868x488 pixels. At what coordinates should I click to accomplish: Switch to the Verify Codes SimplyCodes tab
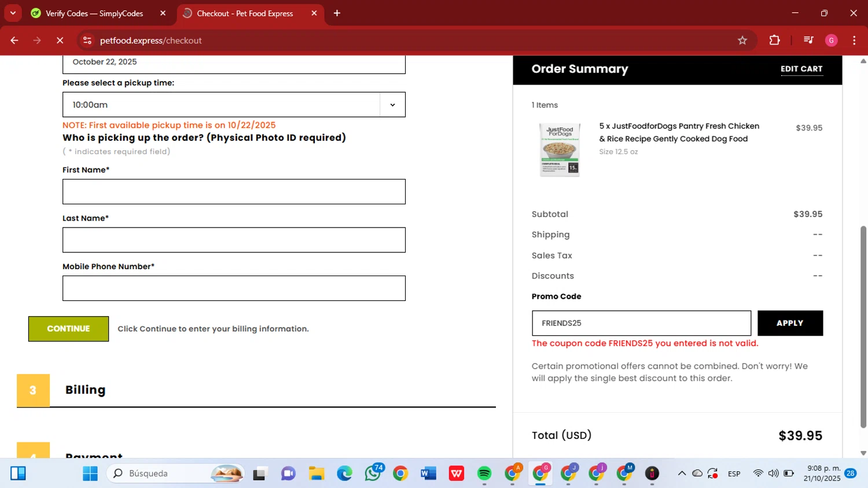coord(94,13)
